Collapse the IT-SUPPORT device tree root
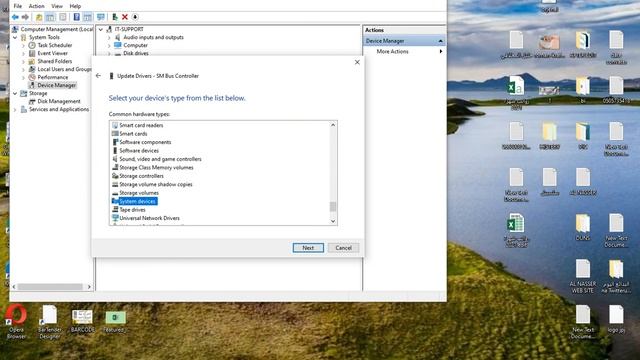The height and width of the screenshot is (360, 640). 101,29
